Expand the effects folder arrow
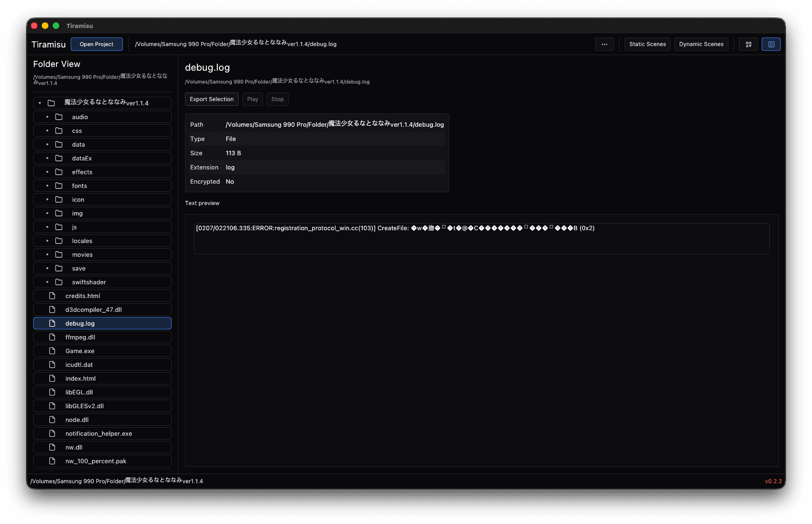This screenshot has height=524, width=812. [47, 172]
